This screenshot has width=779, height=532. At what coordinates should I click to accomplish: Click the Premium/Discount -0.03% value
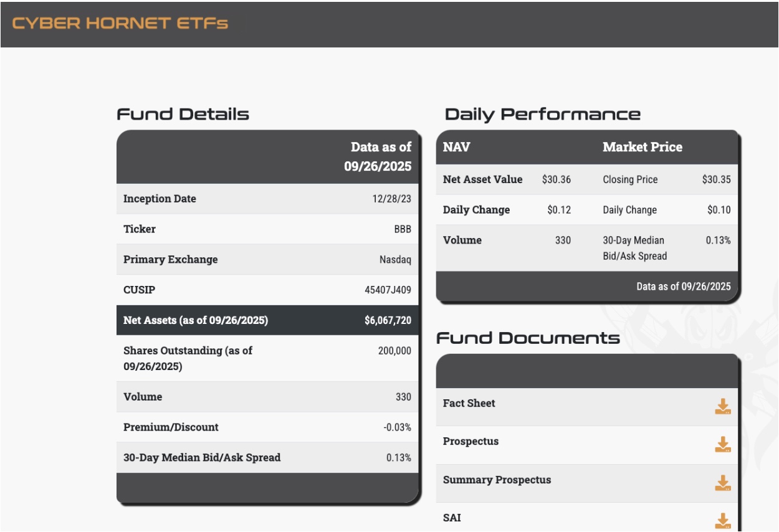(397, 427)
